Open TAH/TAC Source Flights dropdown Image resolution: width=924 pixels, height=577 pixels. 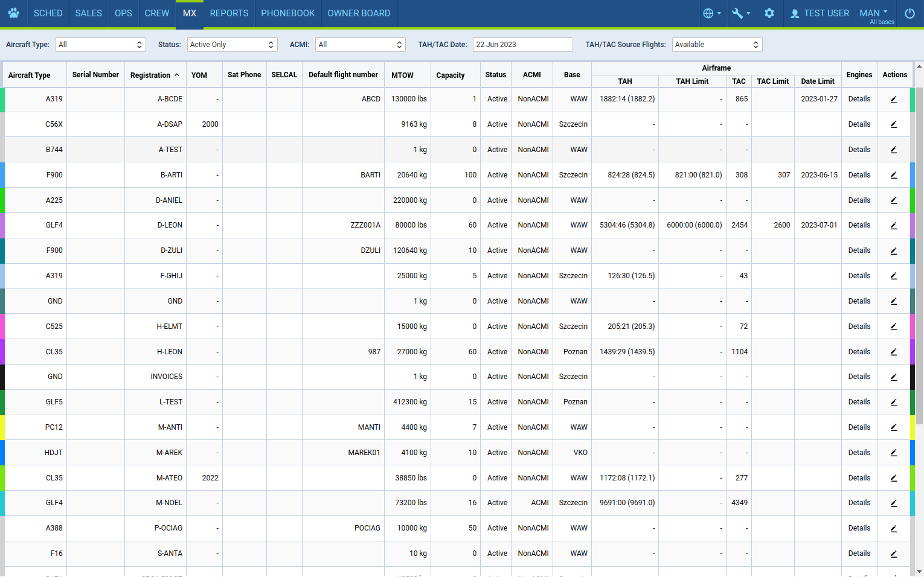tap(716, 45)
